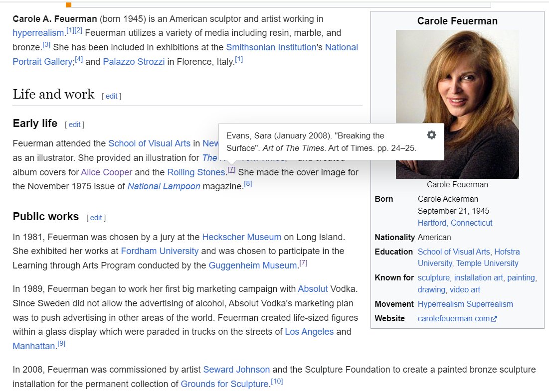This screenshot has height=392, width=549.
Task: Edit the Public works section
Action: point(96,218)
